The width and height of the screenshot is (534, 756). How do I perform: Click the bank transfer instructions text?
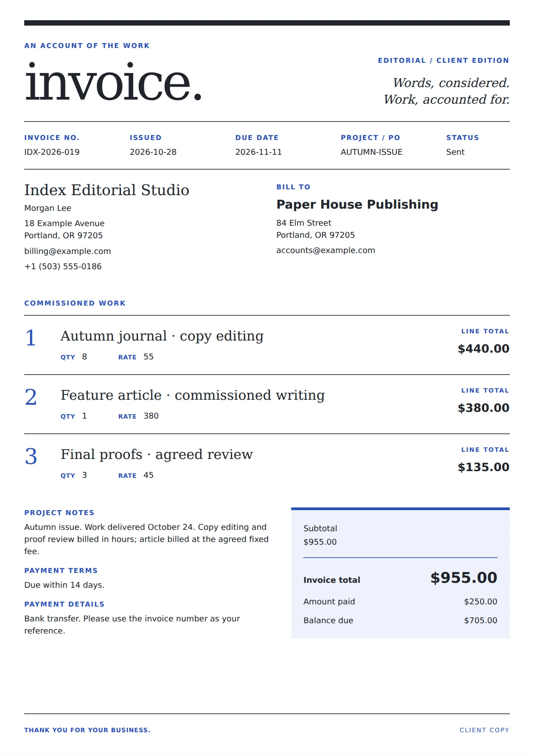(x=132, y=625)
